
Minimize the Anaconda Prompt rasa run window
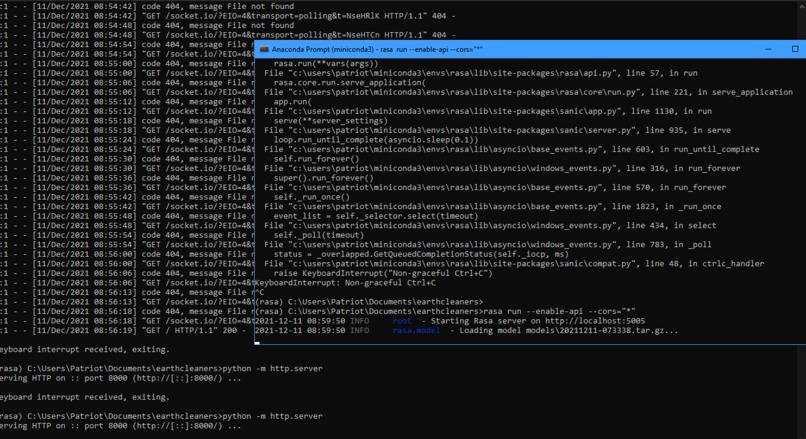pos(768,49)
